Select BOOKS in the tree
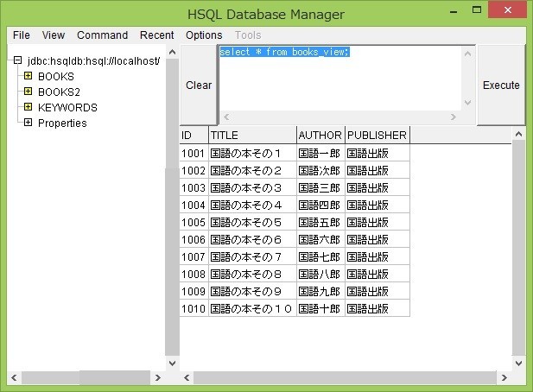The image size is (533, 392). [56, 77]
